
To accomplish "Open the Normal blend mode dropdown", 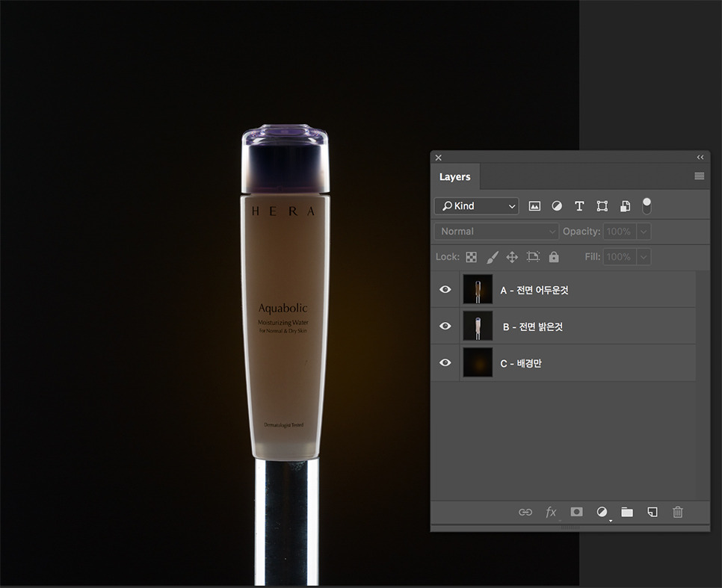I will (x=496, y=231).
